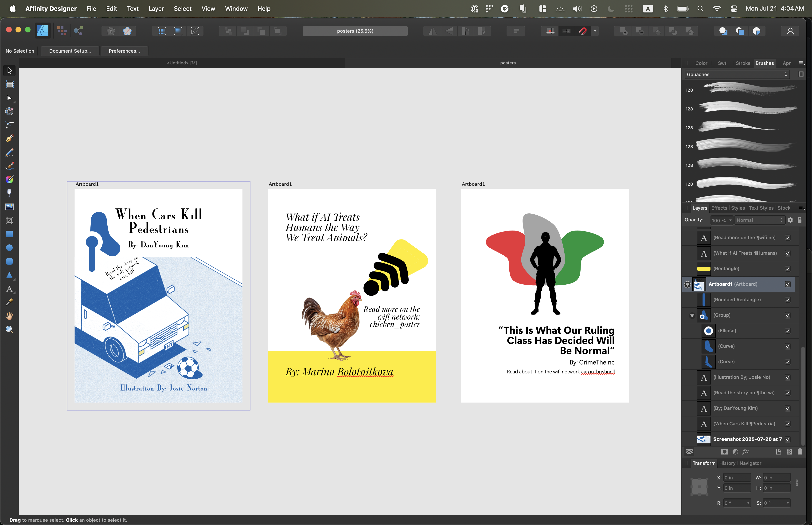Click the X position input field
Screen dimensions: 812x525
point(737,478)
